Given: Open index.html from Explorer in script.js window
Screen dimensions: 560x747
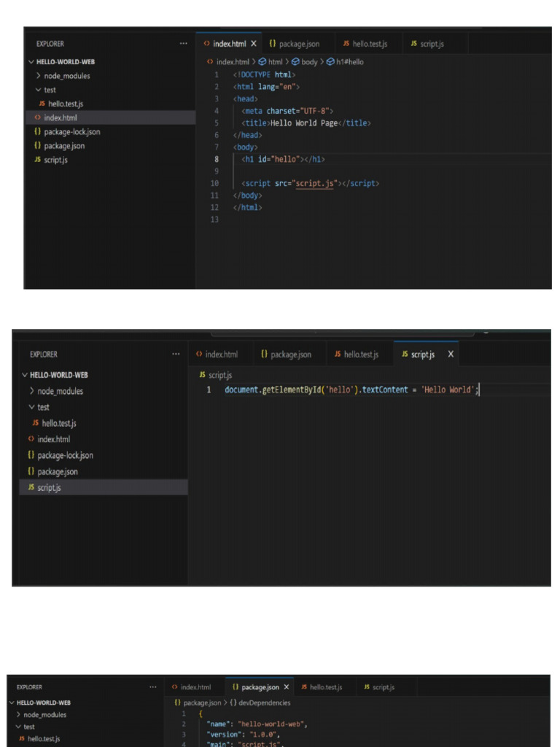Looking at the screenshot, I should (x=53, y=439).
